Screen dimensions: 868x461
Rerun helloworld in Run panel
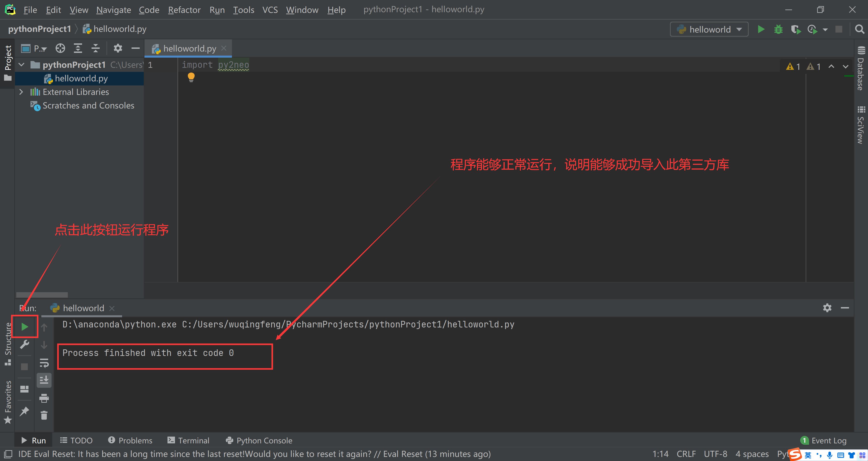25,326
